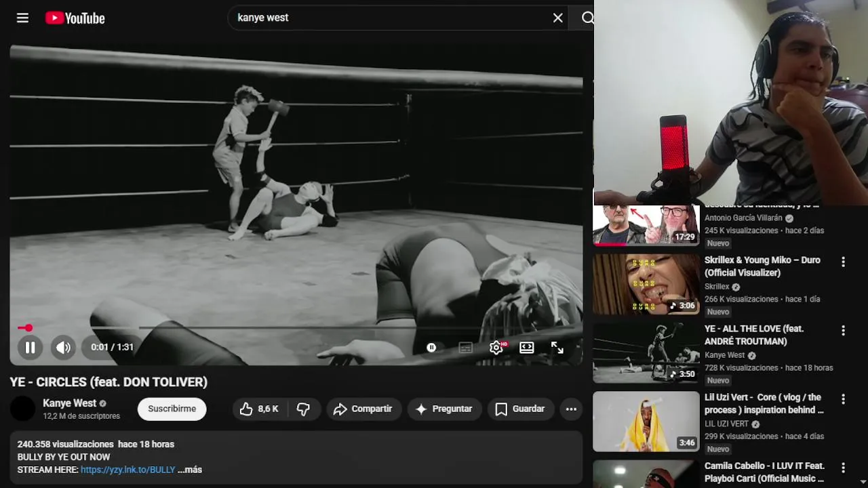The image size is (868, 488).
Task: Open the yzy.lnk.to/BULLY stream link
Action: pos(128,470)
